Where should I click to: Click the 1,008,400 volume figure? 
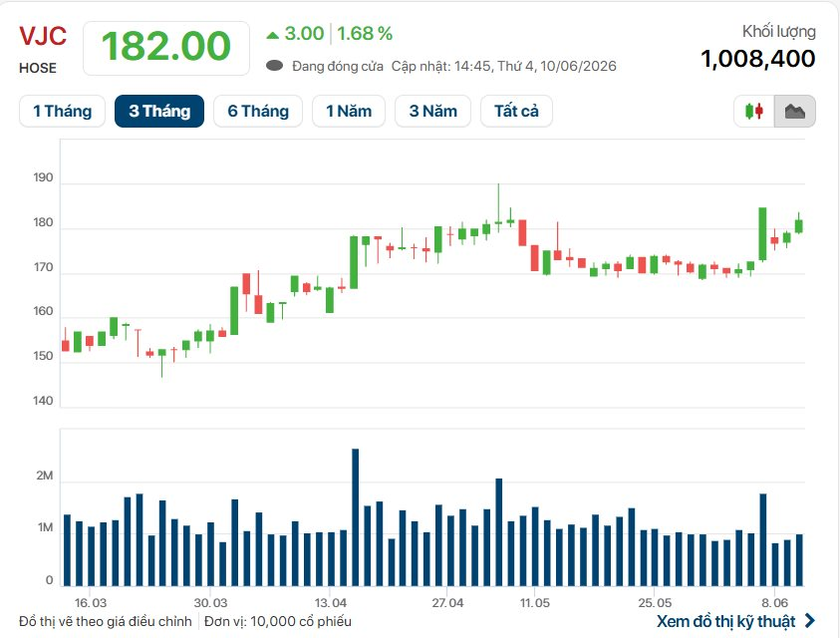tap(757, 59)
